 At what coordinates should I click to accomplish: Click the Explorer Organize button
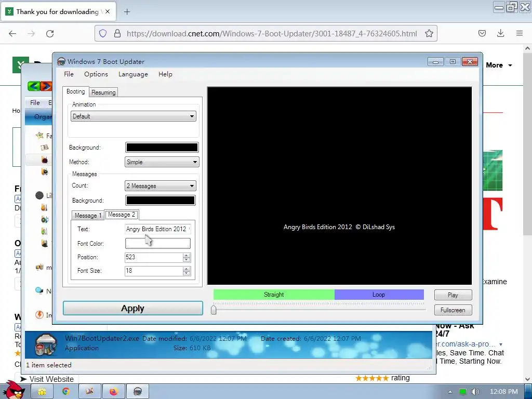pyautogui.click(x=43, y=117)
